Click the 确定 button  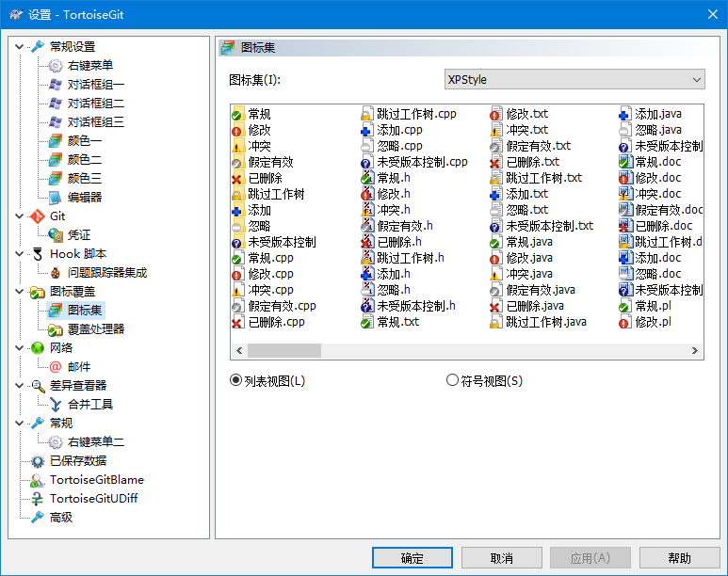[412, 558]
